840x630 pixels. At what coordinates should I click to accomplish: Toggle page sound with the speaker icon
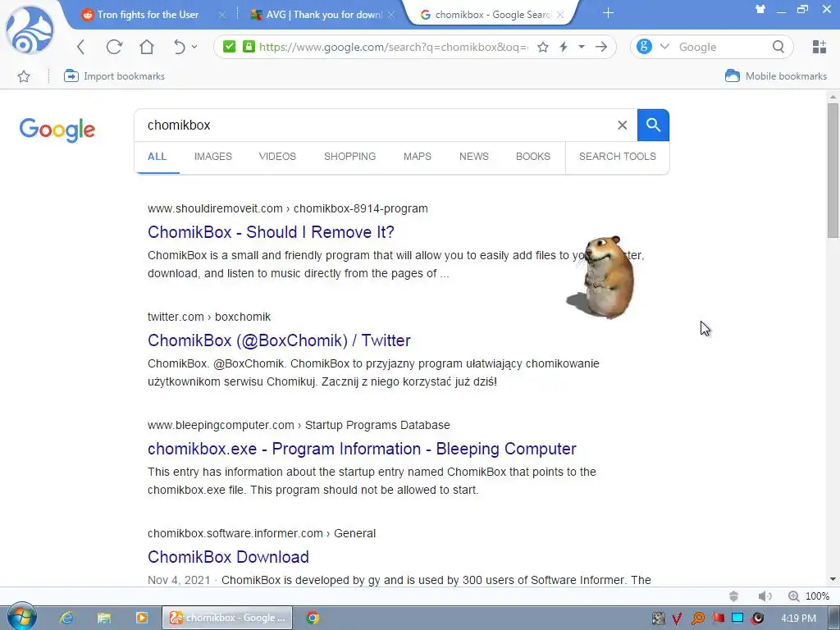click(x=765, y=596)
